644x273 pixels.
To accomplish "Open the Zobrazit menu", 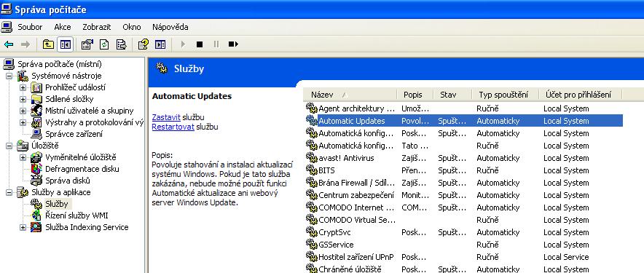I will pyautogui.click(x=96, y=27).
